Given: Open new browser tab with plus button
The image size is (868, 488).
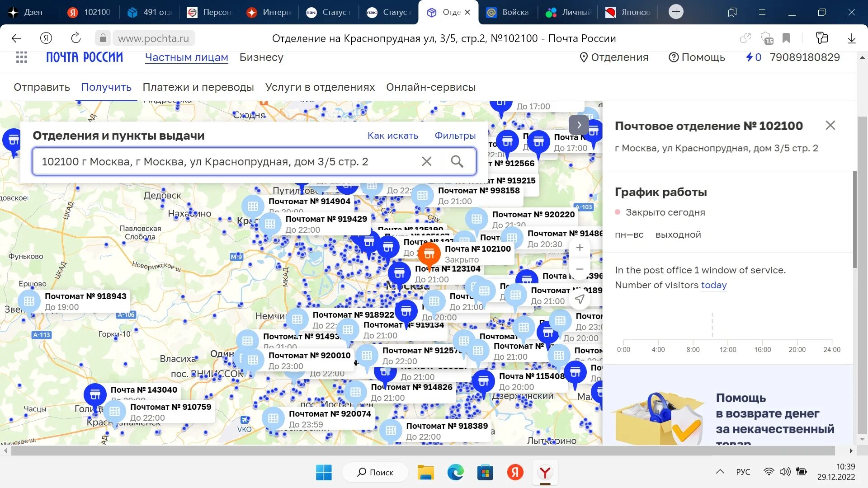Looking at the screenshot, I should click(676, 12).
